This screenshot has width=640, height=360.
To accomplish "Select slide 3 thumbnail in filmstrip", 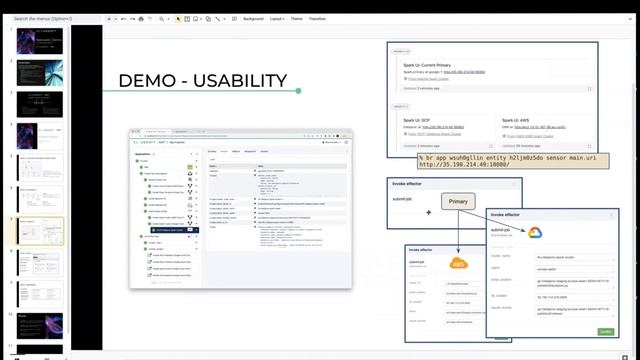I will pyautogui.click(x=40, y=104).
